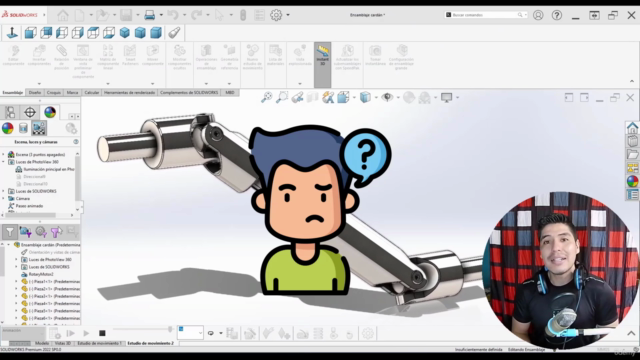The height and width of the screenshot is (360, 640).
Task: Click the Editar componente command
Action: (13, 55)
